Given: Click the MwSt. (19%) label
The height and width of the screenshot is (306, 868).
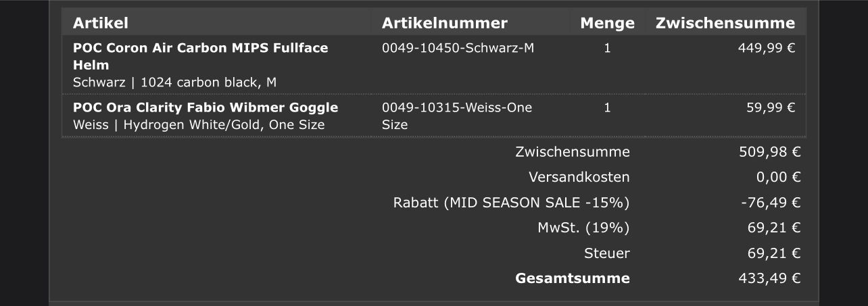Looking at the screenshot, I should (x=583, y=228).
